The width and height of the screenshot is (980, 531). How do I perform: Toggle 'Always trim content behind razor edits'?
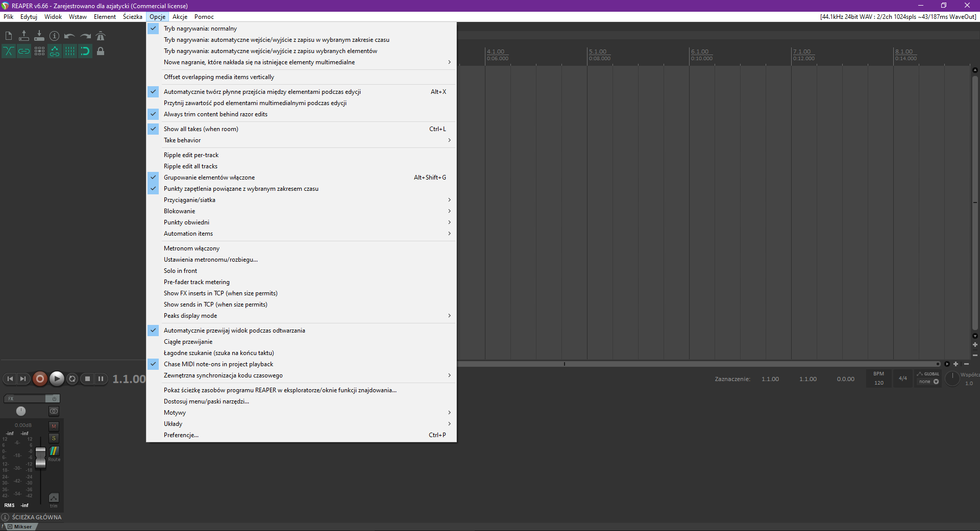coord(301,114)
